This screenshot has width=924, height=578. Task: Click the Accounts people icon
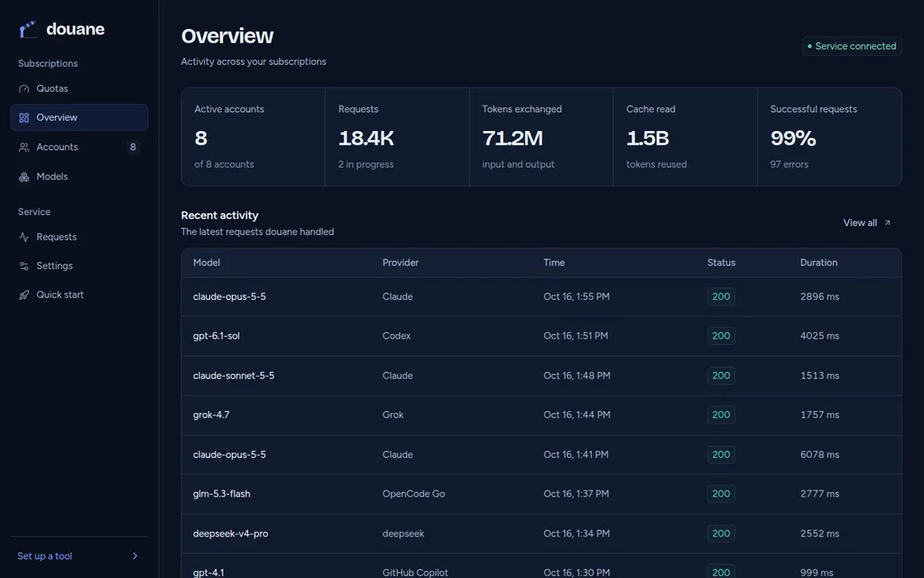(23, 147)
